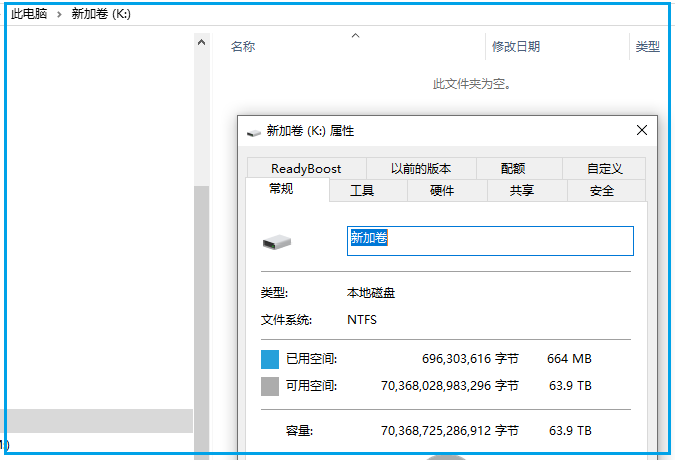Open the 安全 tab
The height and width of the screenshot is (460, 675).
coord(606,191)
